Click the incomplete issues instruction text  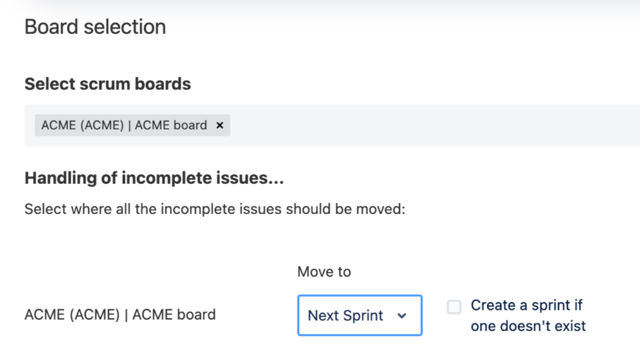click(216, 209)
